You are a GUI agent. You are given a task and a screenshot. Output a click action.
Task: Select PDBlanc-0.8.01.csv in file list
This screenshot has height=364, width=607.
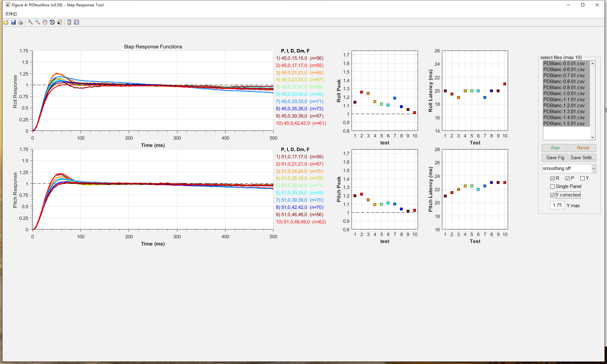(566, 82)
